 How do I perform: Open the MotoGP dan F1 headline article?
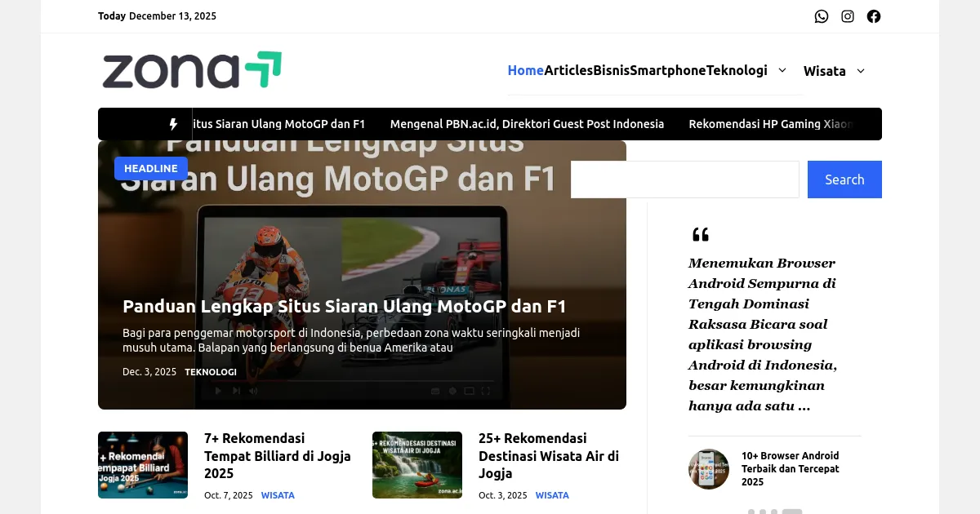pyautogui.click(x=344, y=306)
